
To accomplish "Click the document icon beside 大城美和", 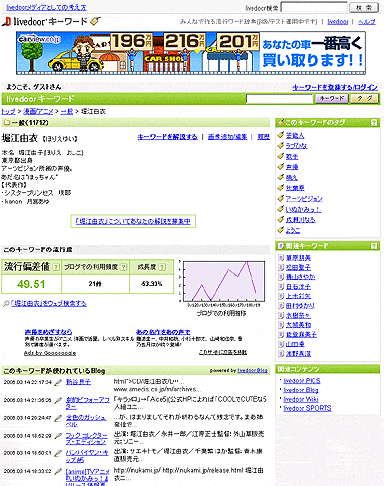I will (281, 325).
